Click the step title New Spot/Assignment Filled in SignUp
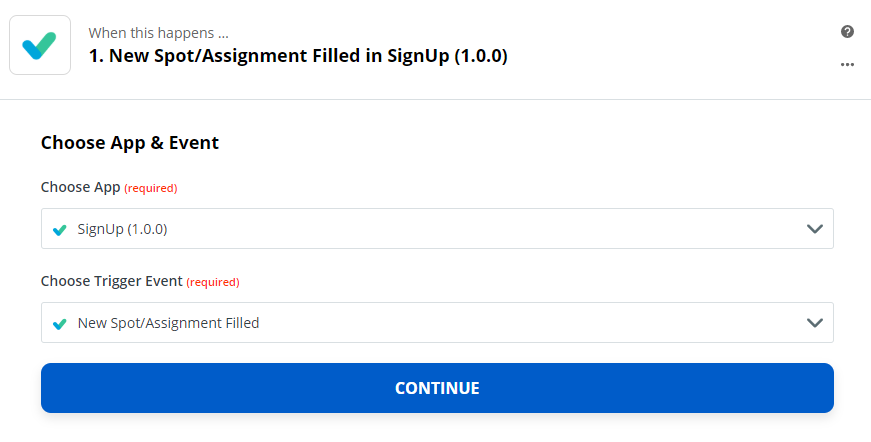The image size is (871, 442). pyautogui.click(x=298, y=57)
